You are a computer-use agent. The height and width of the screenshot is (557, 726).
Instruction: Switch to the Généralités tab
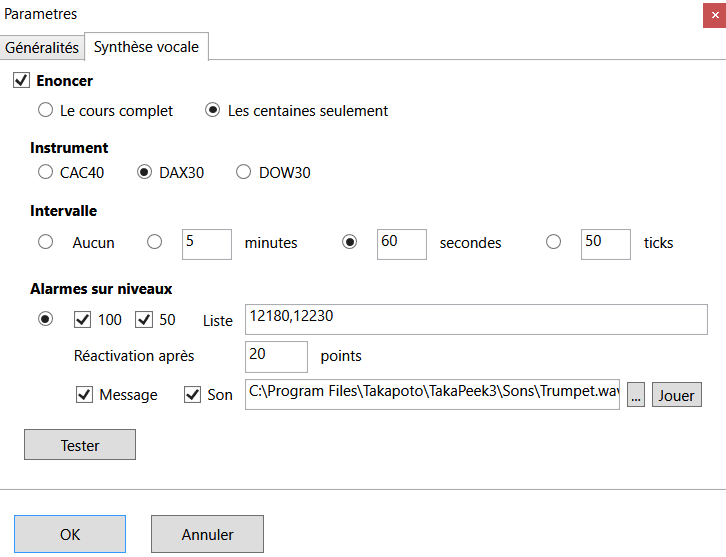42,47
